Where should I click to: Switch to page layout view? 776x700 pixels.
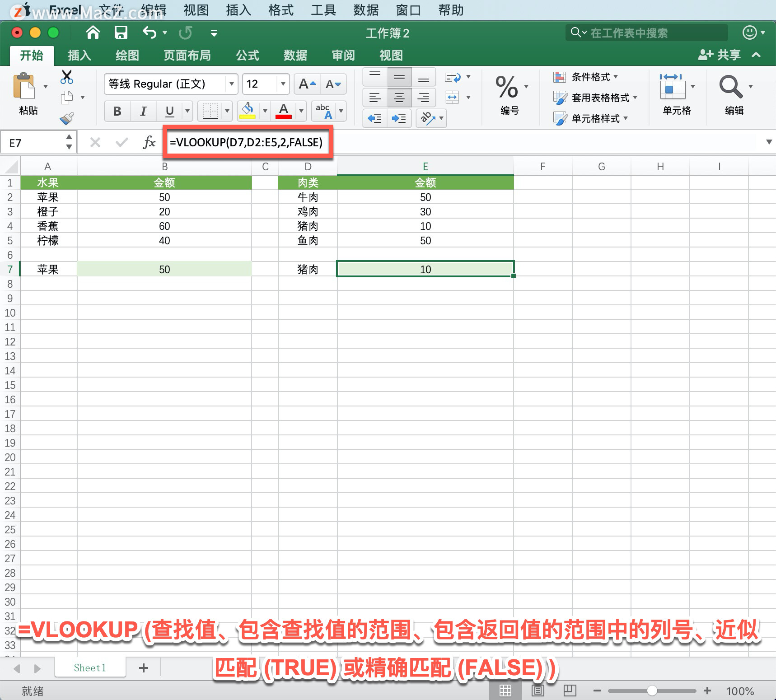538,691
